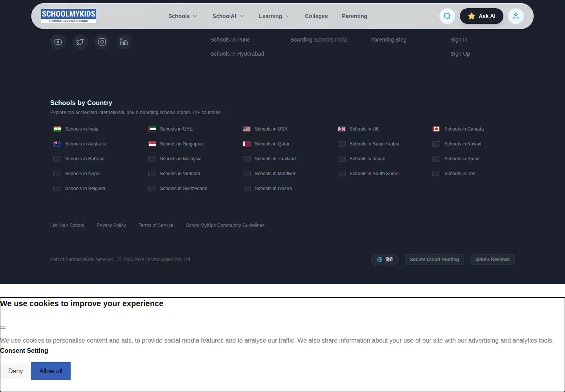Click the search magnifier icon
Image resolution: width=565 pixels, height=392 pixels.
coord(447,16)
